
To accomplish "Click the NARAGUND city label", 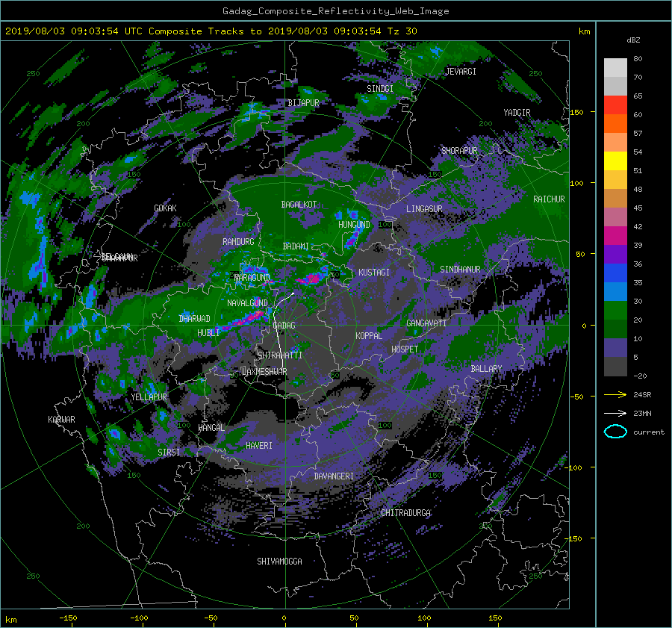I will click(x=252, y=277).
